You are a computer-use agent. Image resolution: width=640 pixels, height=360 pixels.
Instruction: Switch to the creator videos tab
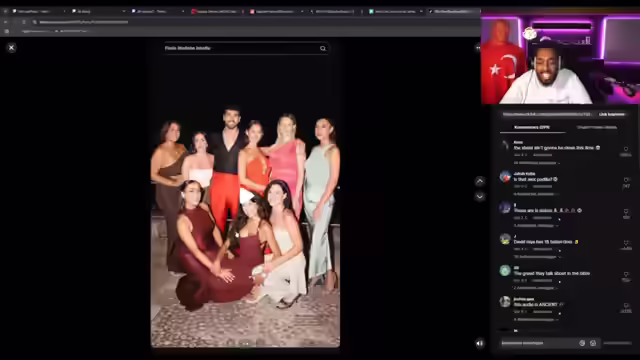click(x=597, y=127)
